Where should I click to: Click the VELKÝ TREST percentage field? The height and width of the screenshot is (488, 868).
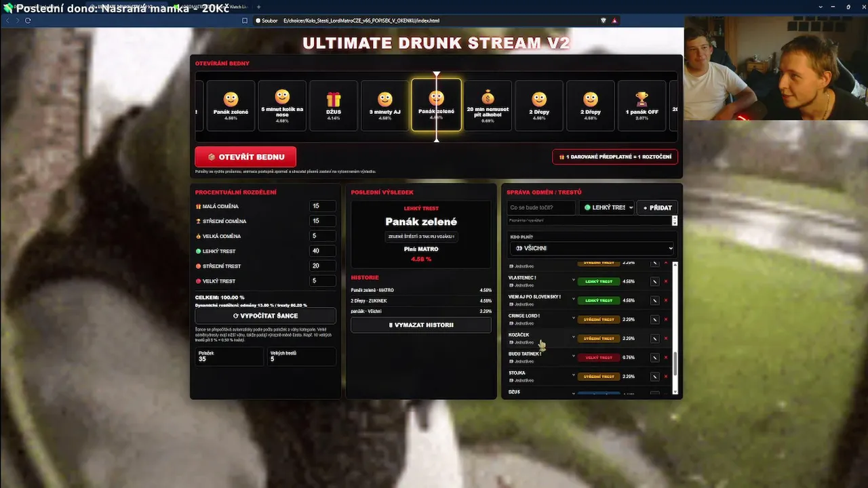(322, 281)
